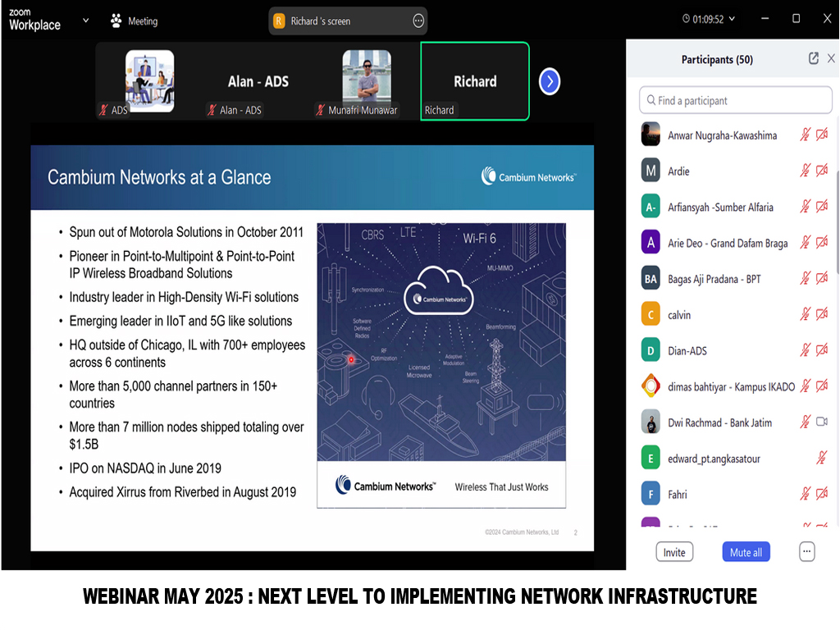This screenshot has width=840, height=630.
Task: Expand the meeting timer dropdown
Action: coord(732,19)
